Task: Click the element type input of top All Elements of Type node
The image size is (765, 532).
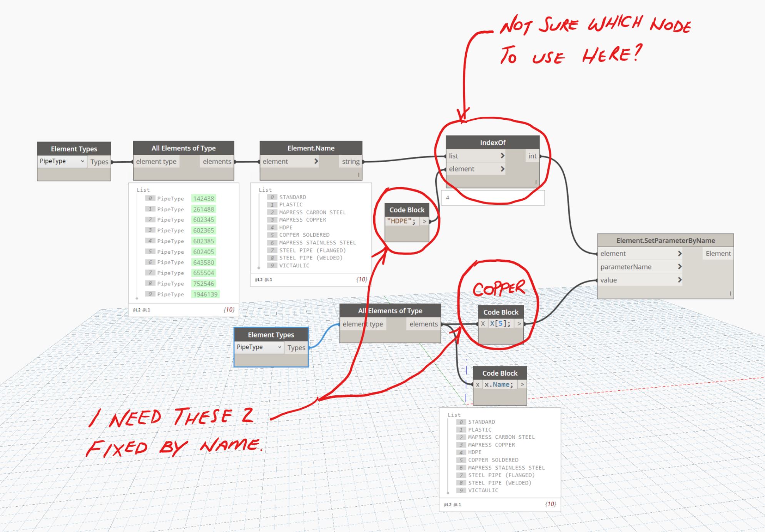Action: [156, 161]
